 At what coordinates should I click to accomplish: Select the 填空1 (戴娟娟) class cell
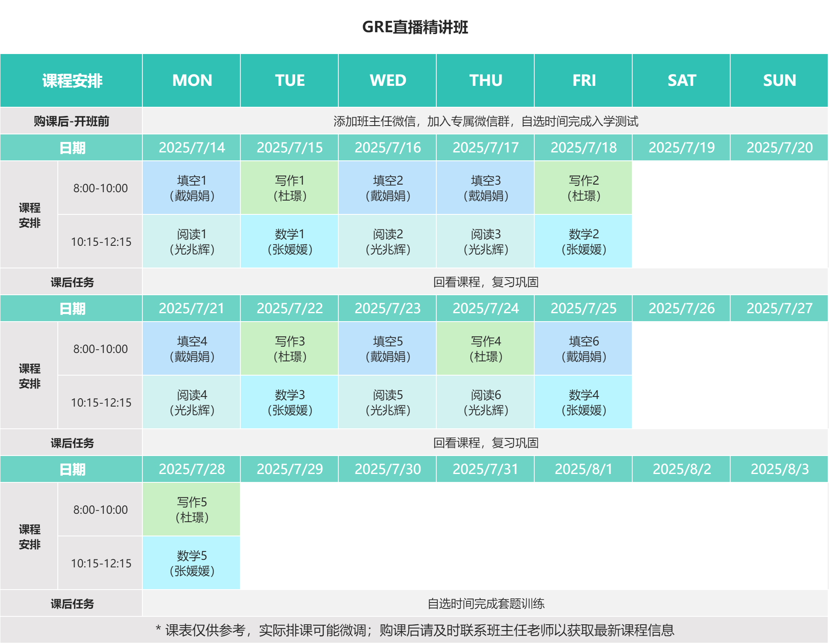point(192,188)
